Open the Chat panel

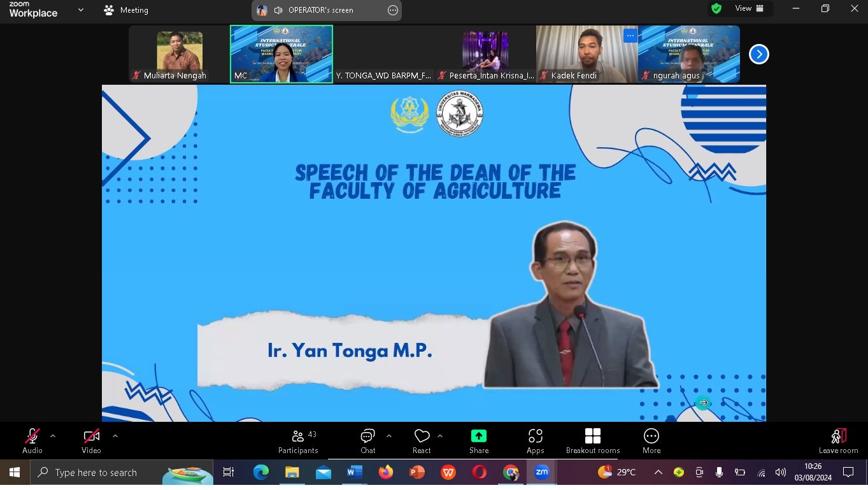click(367, 441)
